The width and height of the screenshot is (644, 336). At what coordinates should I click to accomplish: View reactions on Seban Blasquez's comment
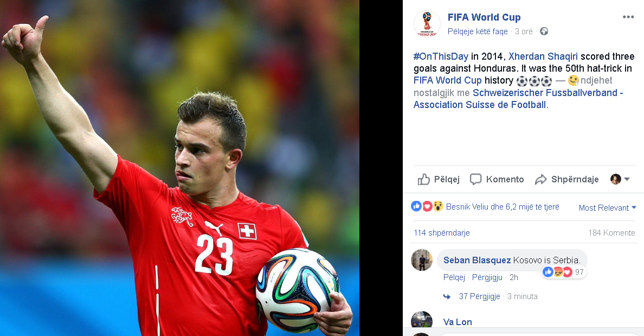(x=564, y=272)
